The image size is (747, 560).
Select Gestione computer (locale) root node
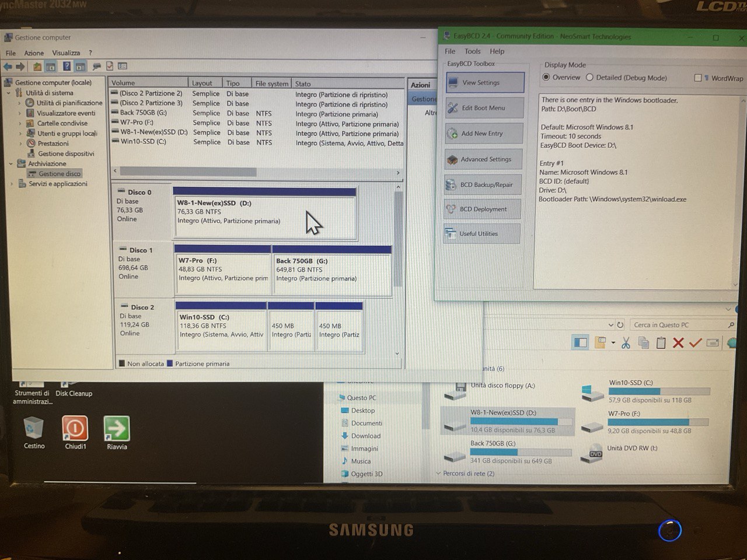(x=53, y=83)
